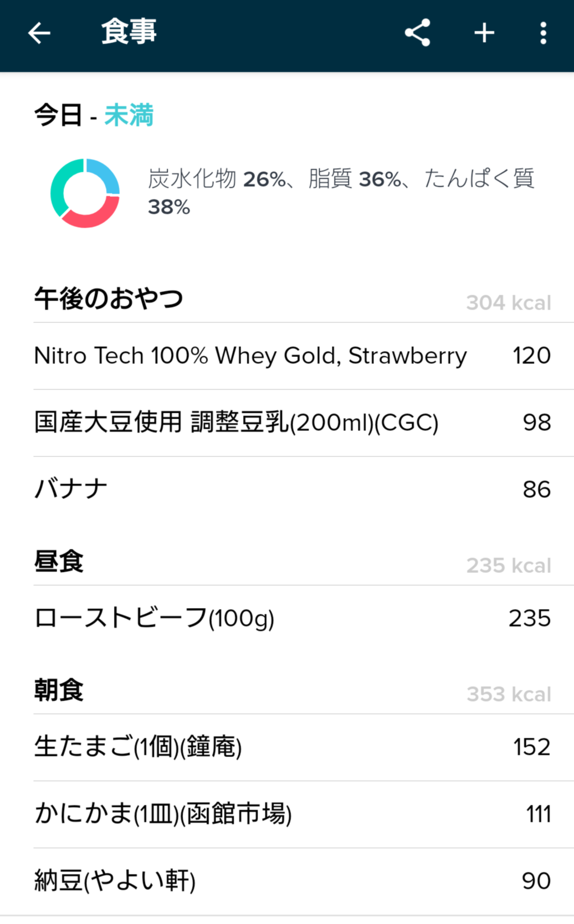Tap the share icon in header
Screen dimensions: 574x924
[x=418, y=33]
